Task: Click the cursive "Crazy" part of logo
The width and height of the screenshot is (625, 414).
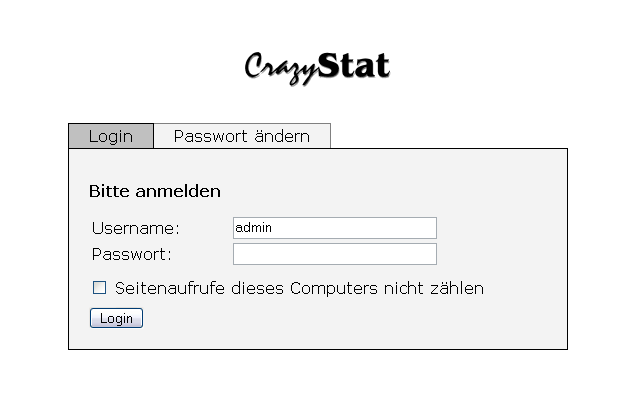Action: point(281,69)
